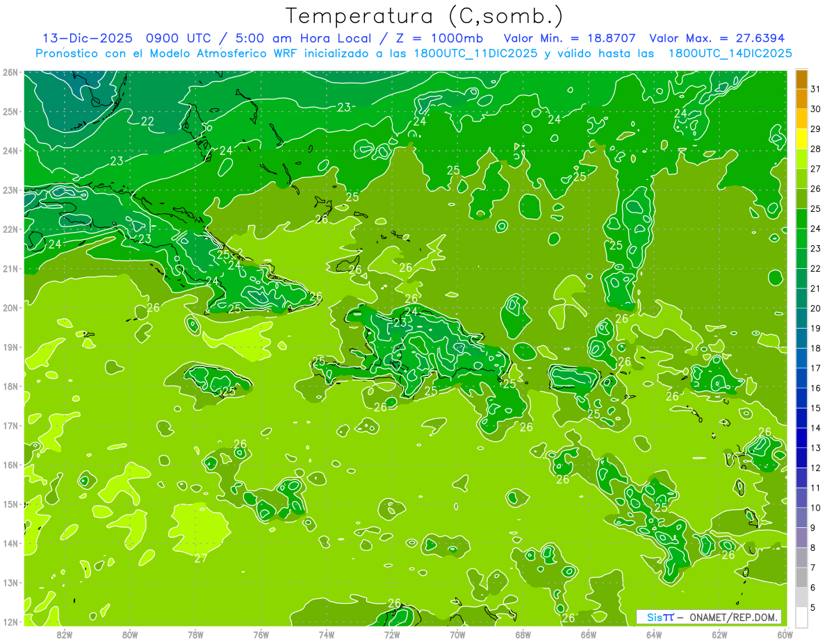This screenshot has height=644, width=834.
Task: Click the "12" color scale label
Action: click(x=816, y=468)
